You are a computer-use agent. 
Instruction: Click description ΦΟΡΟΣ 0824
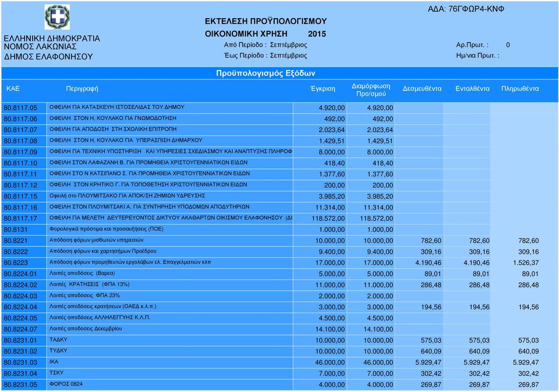coord(66,384)
